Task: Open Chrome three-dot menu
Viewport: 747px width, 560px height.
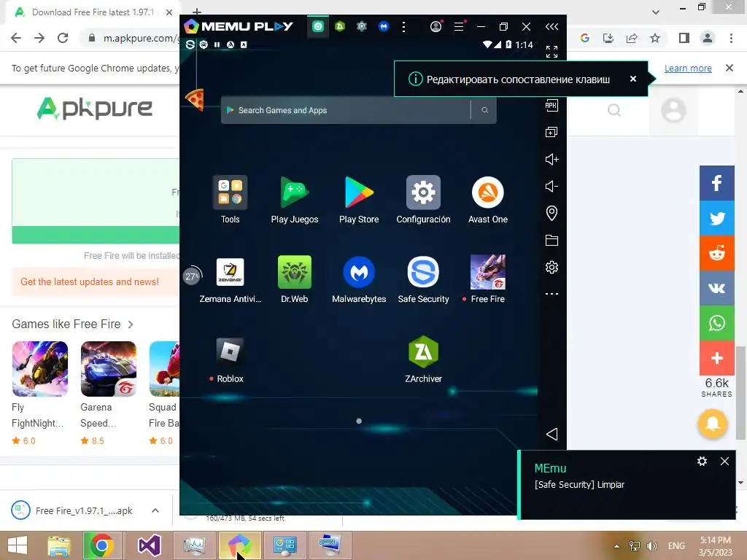Action: point(731,38)
